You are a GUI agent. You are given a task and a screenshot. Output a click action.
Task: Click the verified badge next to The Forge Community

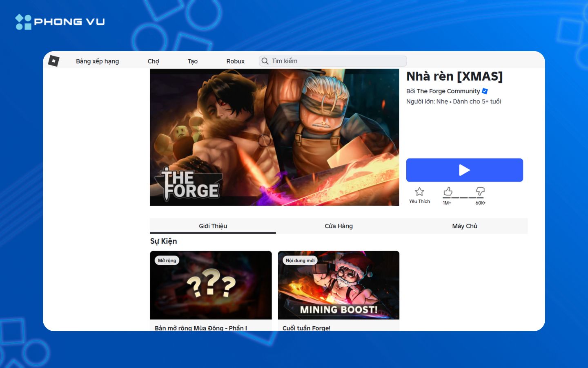485,91
